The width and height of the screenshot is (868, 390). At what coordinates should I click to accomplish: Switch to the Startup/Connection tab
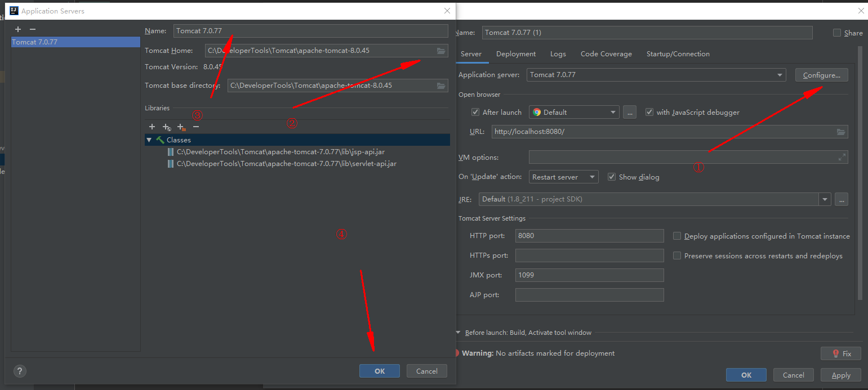tap(678, 54)
